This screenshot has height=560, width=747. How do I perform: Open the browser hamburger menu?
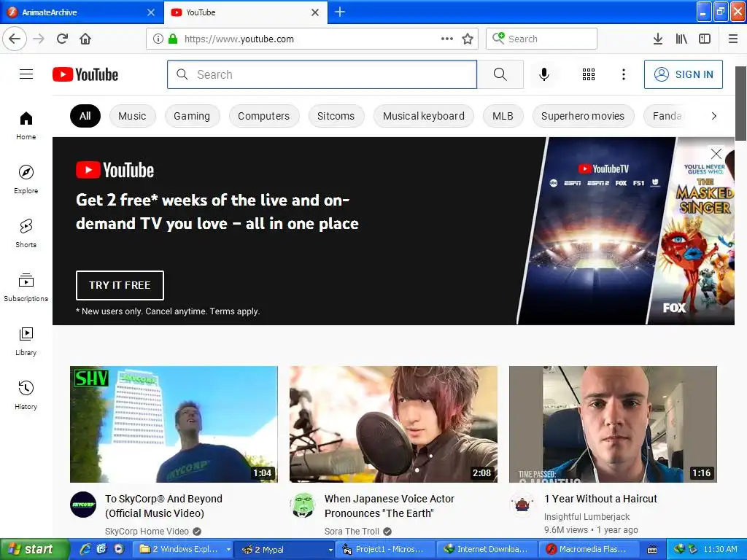point(733,39)
